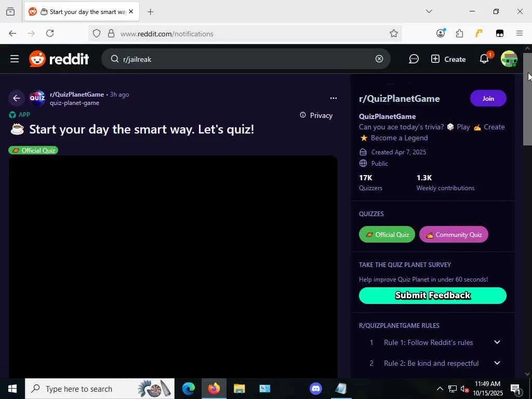Open the Firefox account icon
Image resolution: width=532 pixels, height=399 pixels.
(441, 33)
